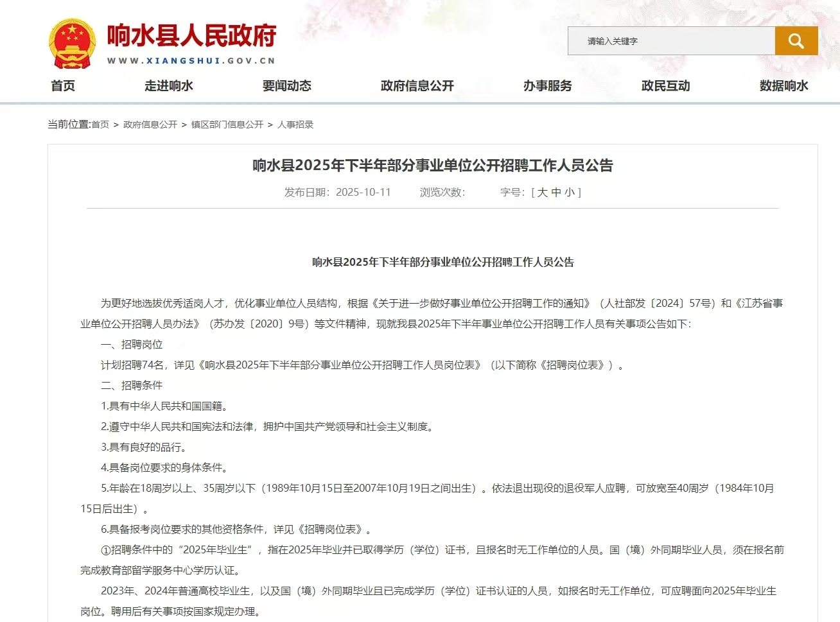Open the 要闻动态 section
Image resolution: width=840 pixels, height=622 pixels.
click(286, 85)
